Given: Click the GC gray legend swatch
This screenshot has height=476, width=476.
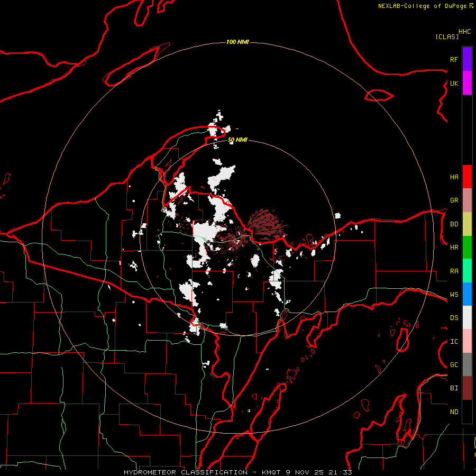Looking at the screenshot, I should (x=467, y=364).
